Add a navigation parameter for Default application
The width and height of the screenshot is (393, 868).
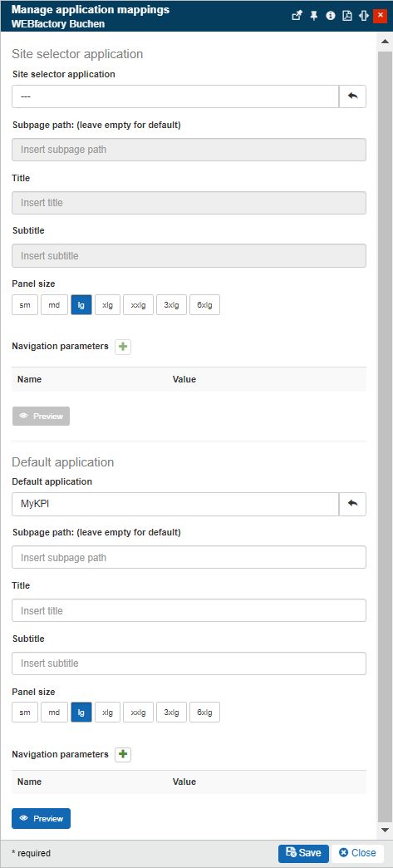click(123, 755)
